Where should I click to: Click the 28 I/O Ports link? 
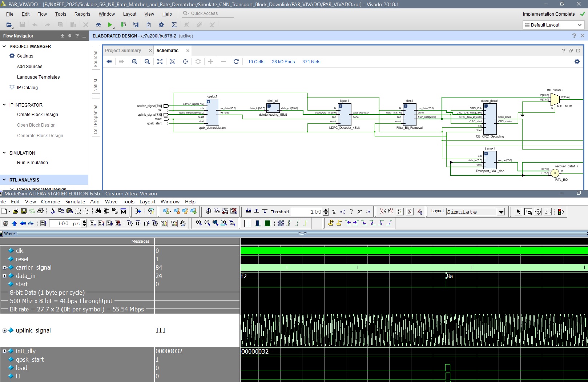tap(283, 62)
